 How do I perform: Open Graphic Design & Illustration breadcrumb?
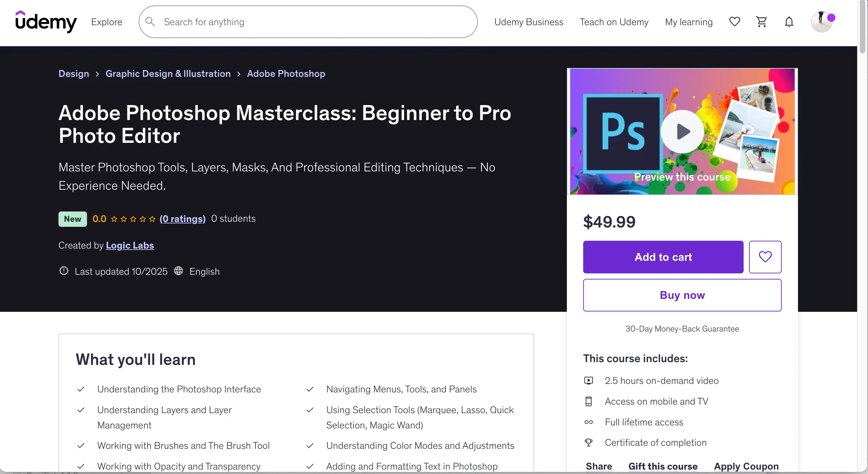(x=168, y=73)
